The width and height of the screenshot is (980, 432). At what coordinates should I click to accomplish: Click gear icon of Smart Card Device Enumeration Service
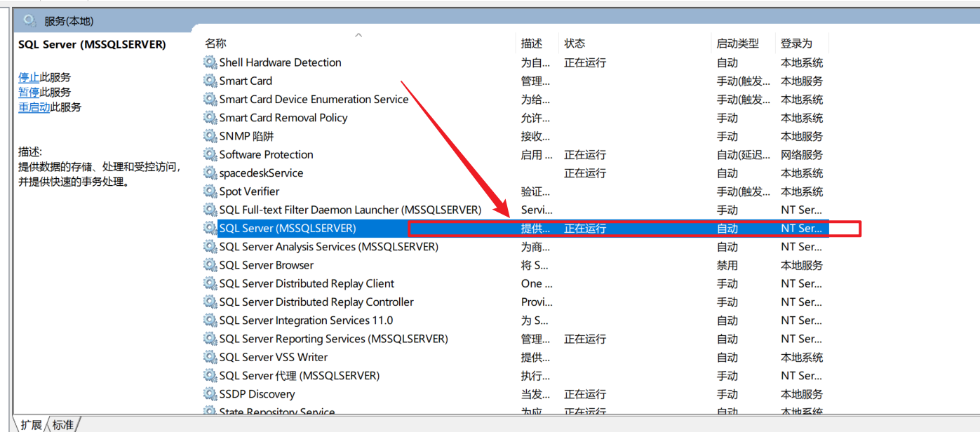(210, 100)
